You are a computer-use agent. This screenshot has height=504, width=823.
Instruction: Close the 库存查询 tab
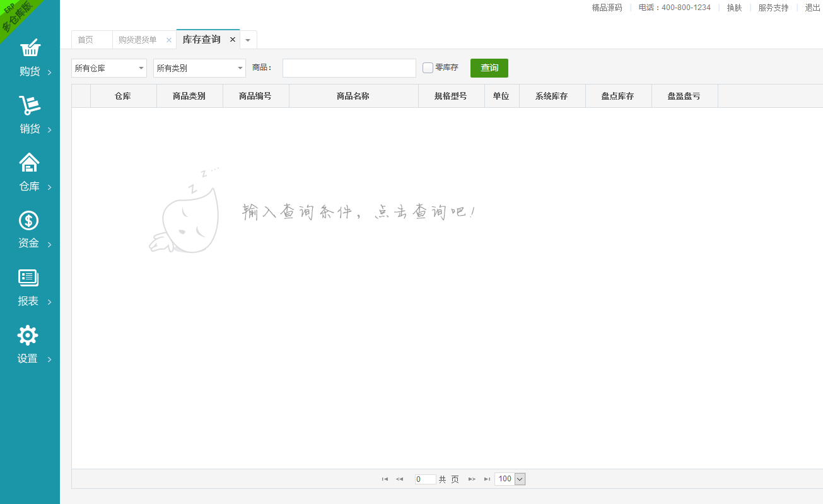[232, 40]
